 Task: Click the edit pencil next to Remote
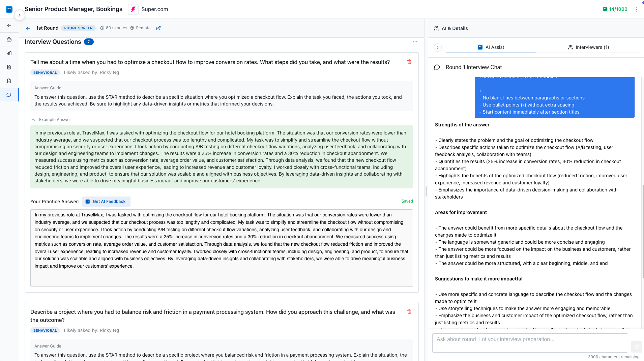point(158,28)
